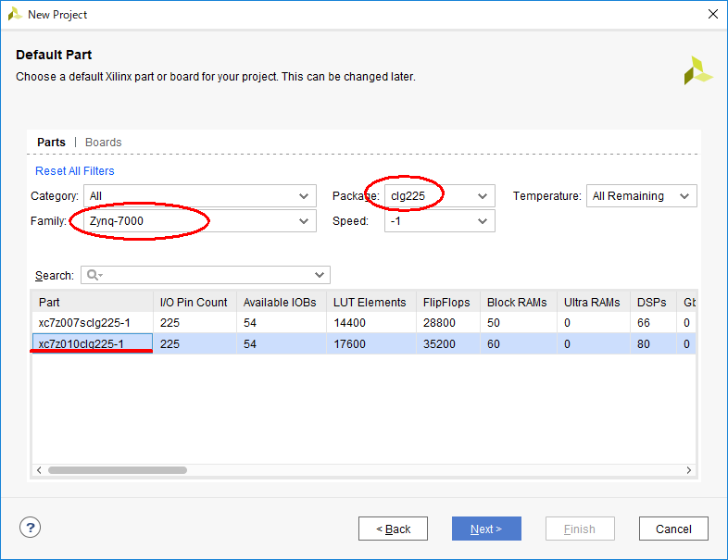Screen dimensions: 728x560
Task: Click the Reset All Filters link
Action: pos(75,171)
